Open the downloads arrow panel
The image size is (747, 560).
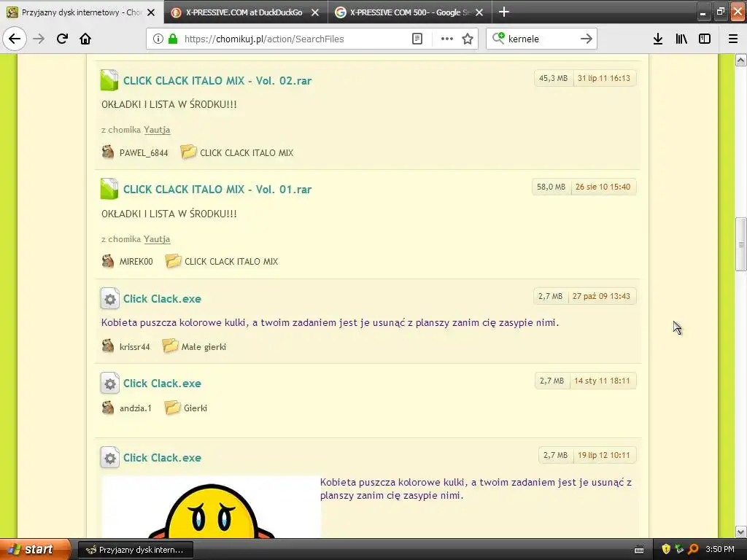(x=658, y=39)
